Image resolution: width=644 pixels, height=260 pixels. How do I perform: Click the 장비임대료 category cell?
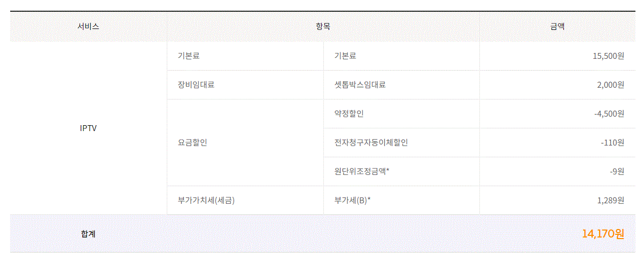(196, 85)
